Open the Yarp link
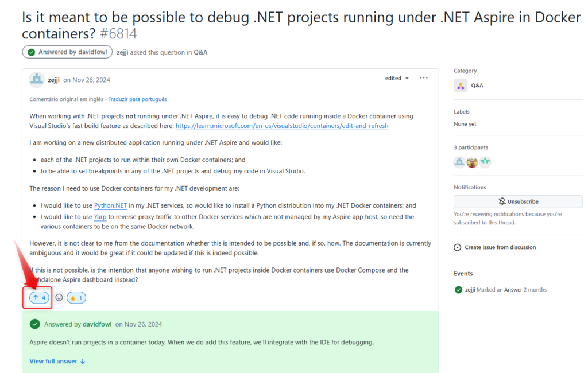 [x=100, y=217]
